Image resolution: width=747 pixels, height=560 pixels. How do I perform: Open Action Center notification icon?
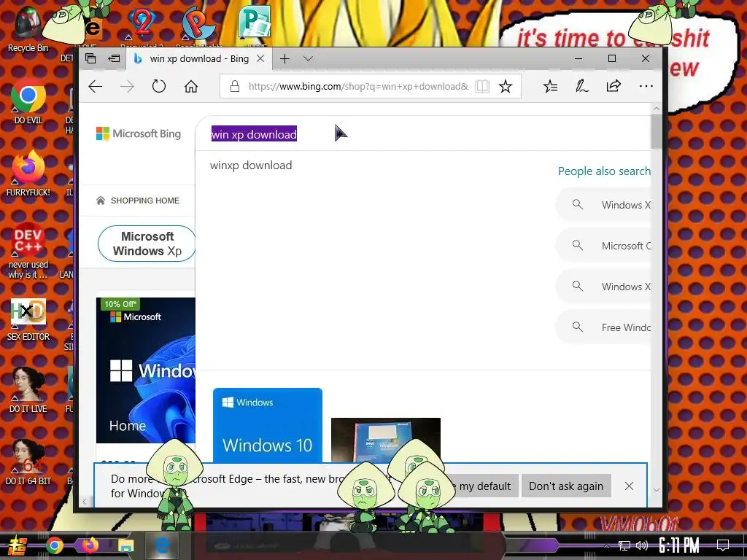click(x=723, y=545)
